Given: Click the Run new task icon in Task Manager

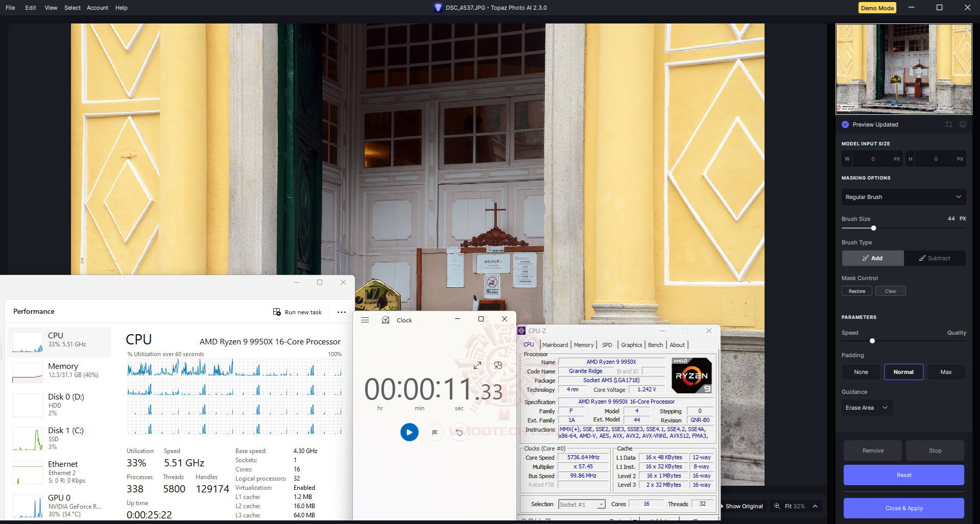Looking at the screenshot, I should tap(277, 312).
